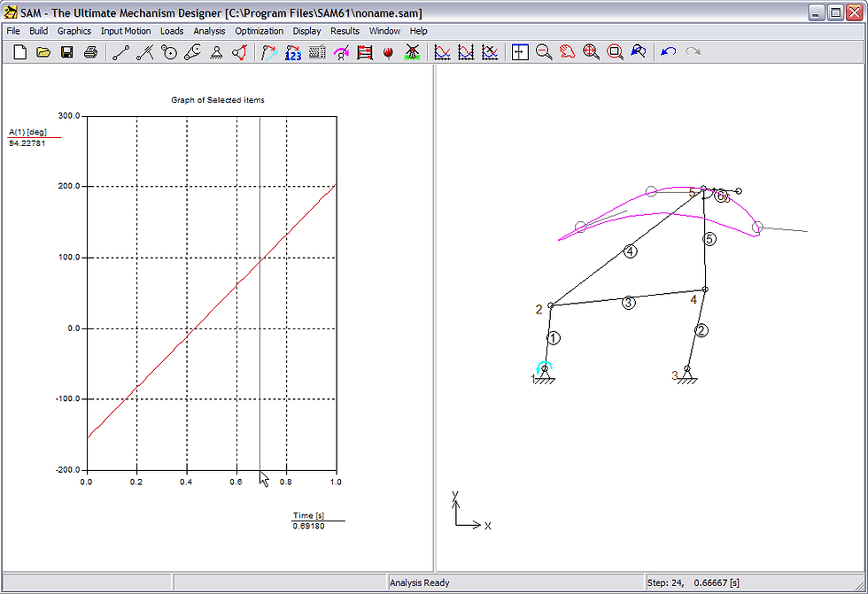The height and width of the screenshot is (594, 868).
Task: Click the Print icon
Action: 90,52
